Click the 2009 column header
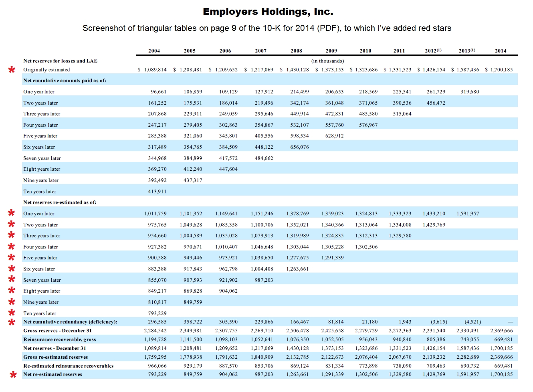Image resolution: width=533 pixels, height=392 pixels. pos(331,51)
